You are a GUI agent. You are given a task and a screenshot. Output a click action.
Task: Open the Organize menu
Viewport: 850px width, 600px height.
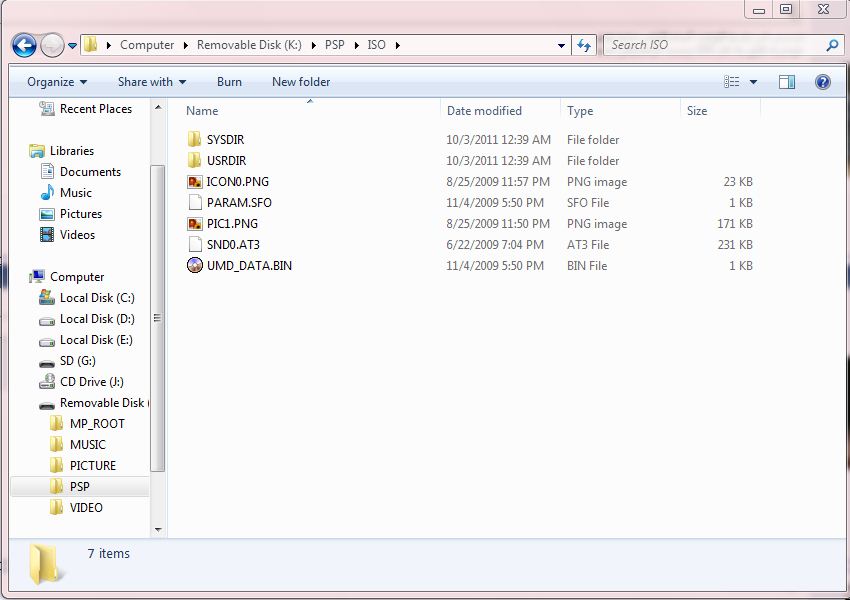[57, 82]
